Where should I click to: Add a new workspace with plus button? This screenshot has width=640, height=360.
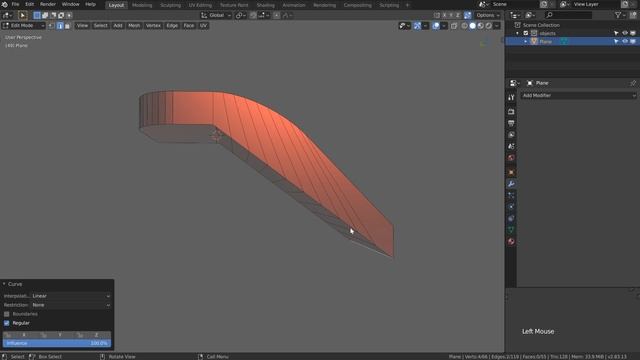407,5
